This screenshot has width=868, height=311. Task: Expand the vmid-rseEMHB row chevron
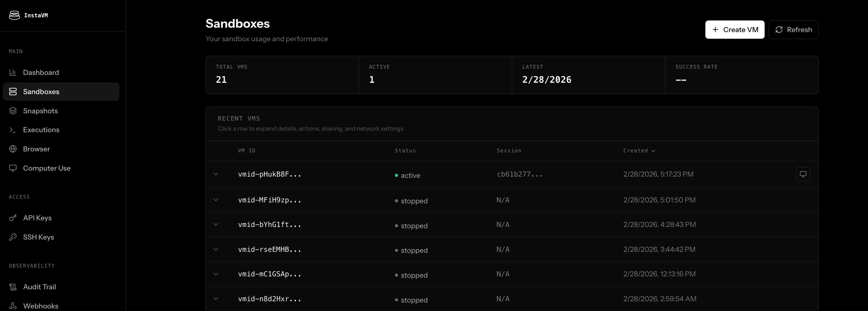coord(216,249)
